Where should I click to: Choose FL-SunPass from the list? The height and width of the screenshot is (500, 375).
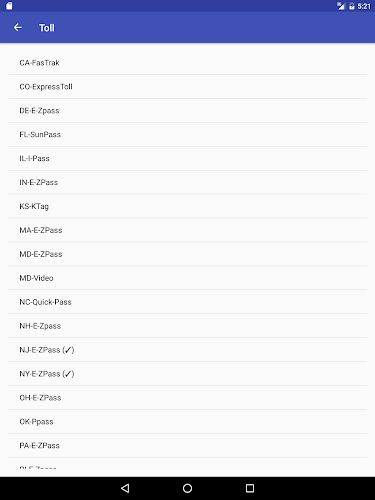tap(187, 134)
